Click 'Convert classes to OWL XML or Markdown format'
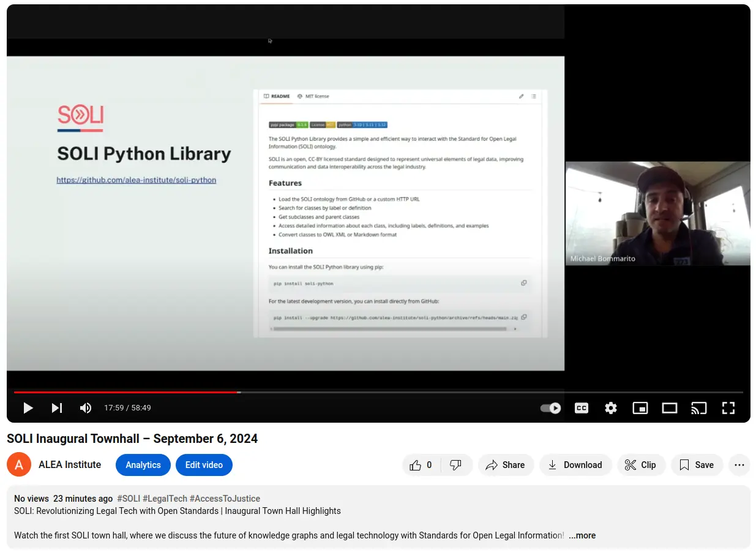 pyautogui.click(x=338, y=235)
